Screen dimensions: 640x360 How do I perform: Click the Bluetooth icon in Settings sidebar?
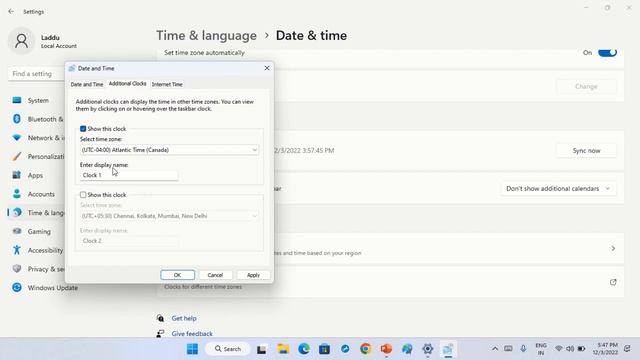tap(17, 119)
